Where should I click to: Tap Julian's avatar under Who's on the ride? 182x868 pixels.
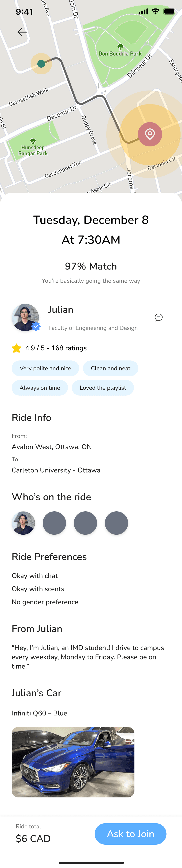tap(23, 523)
